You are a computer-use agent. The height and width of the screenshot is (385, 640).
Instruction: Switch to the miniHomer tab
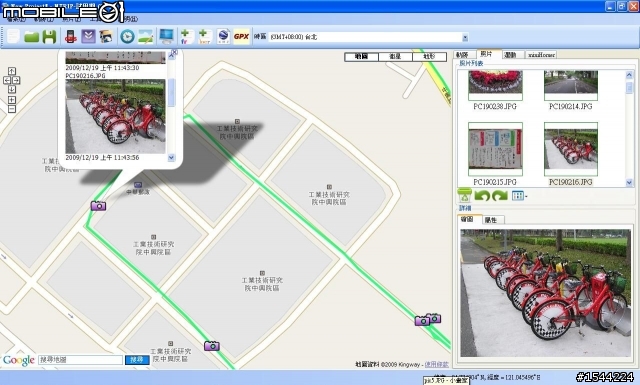[x=541, y=55]
